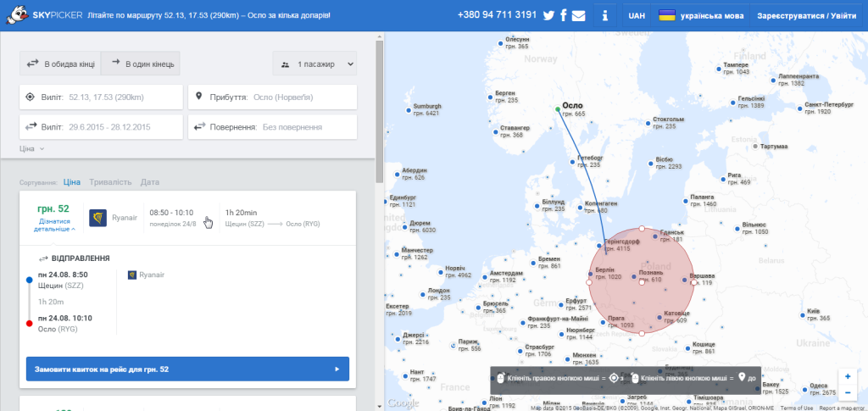Sort results by 'Дата'

click(x=149, y=182)
